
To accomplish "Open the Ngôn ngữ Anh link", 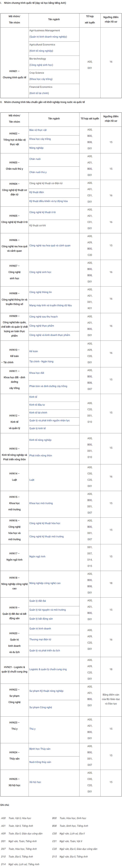I will [x=37, y=557].
